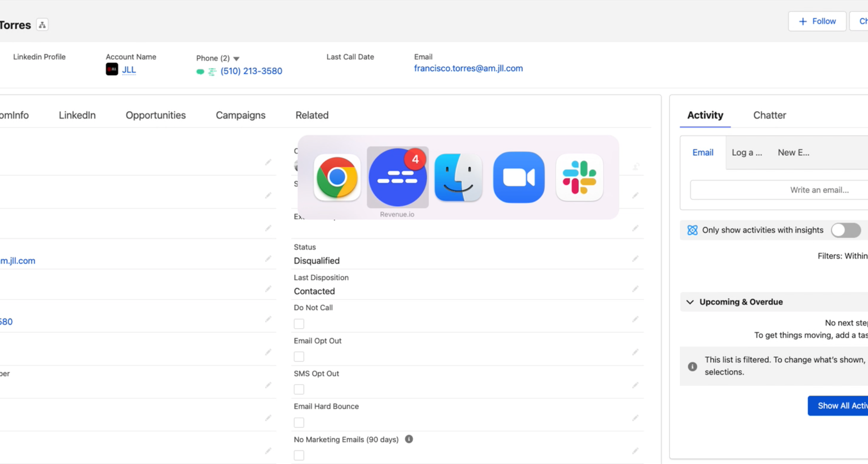Select New E... activity tab

click(793, 152)
